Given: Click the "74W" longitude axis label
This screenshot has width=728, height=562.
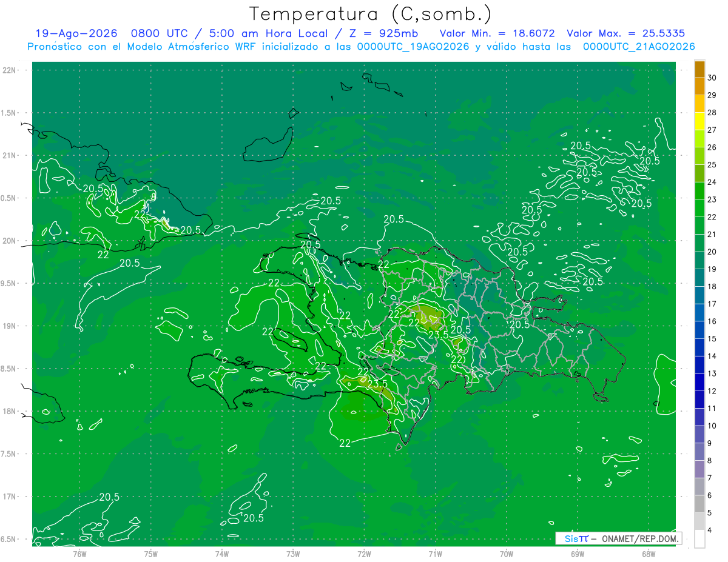Looking at the screenshot, I should click(222, 554).
